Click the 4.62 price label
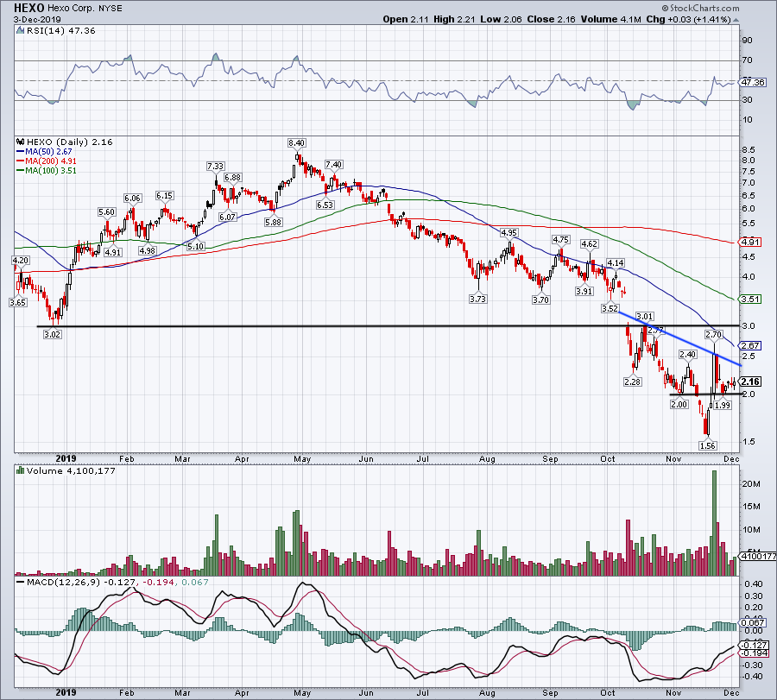 pyautogui.click(x=589, y=243)
